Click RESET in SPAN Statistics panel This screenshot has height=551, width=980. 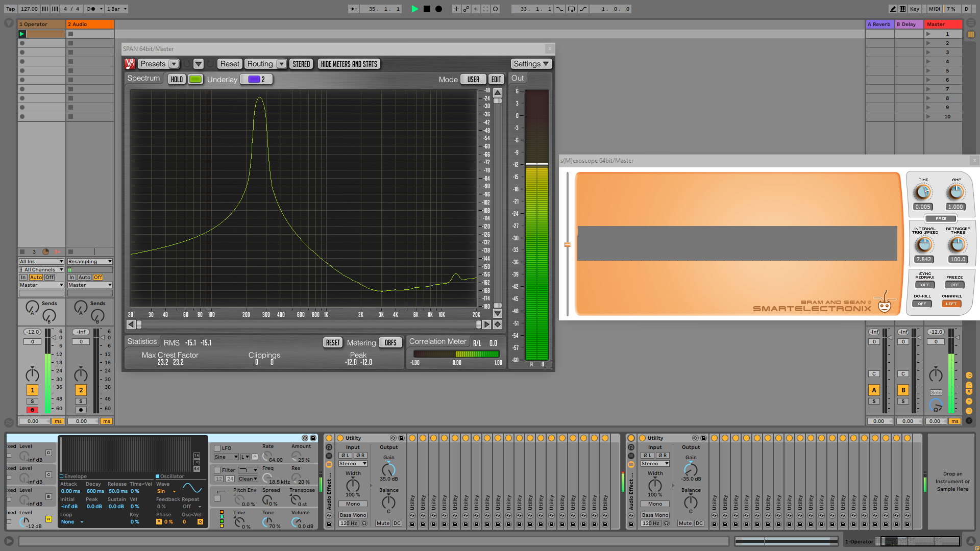(x=333, y=342)
